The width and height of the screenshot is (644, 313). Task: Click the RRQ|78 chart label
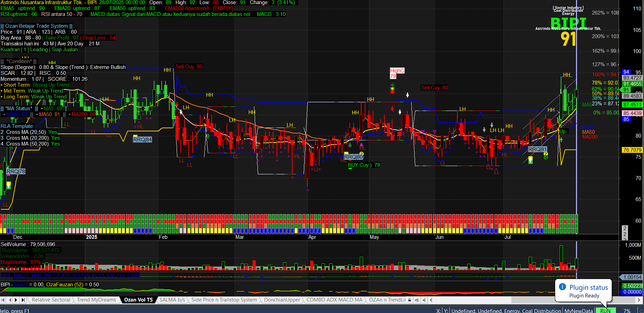tap(16, 171)
